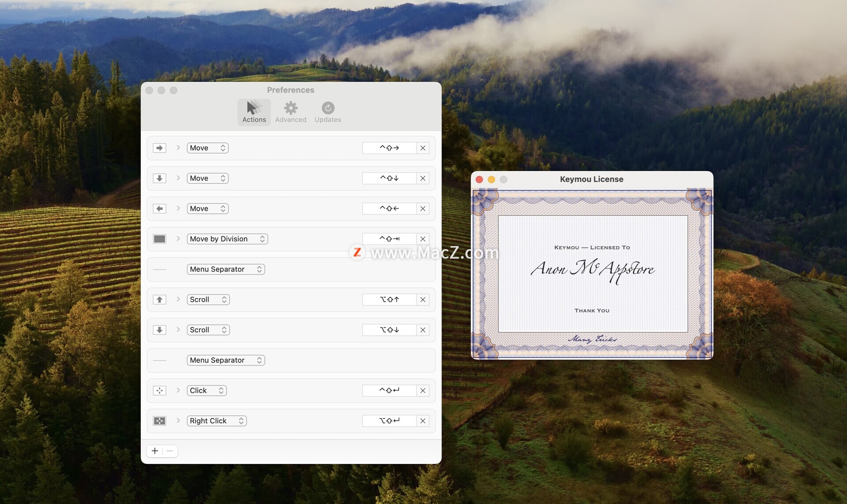847x504 pixels.
Task: Open the Move dropdown with ^⇧← shortcut
Action: point(208,209)
